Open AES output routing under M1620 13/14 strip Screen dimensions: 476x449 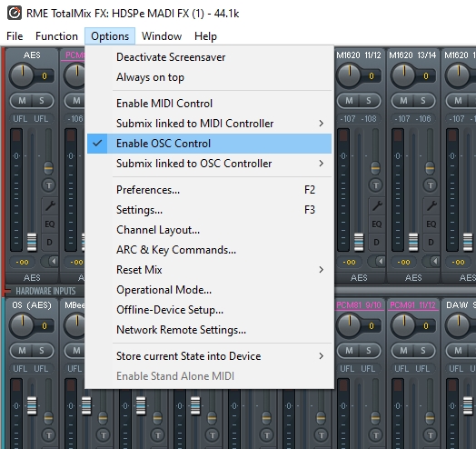[x=413, y=278]
